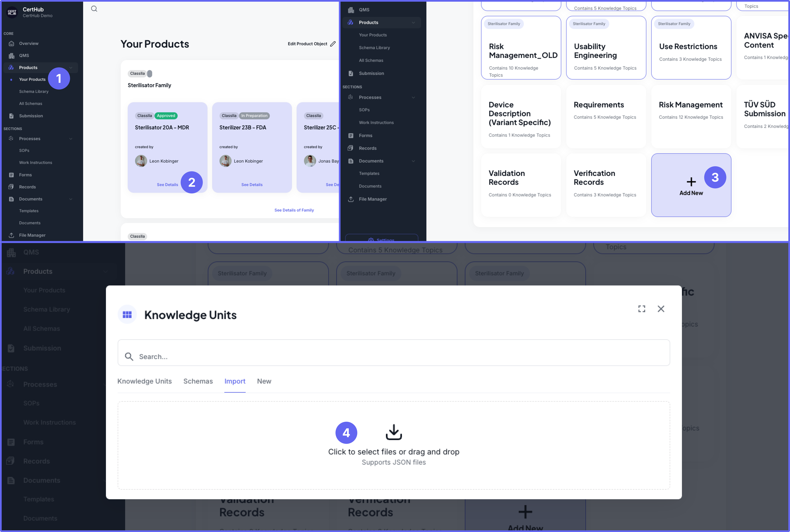Image resolution: width=790 pixels, height=532 pixels.
Task: Click the download icon in import area
Action: click(393, 432)
